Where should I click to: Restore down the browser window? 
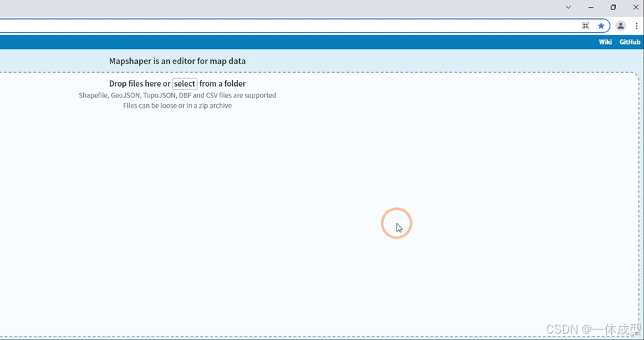[613, 7]
